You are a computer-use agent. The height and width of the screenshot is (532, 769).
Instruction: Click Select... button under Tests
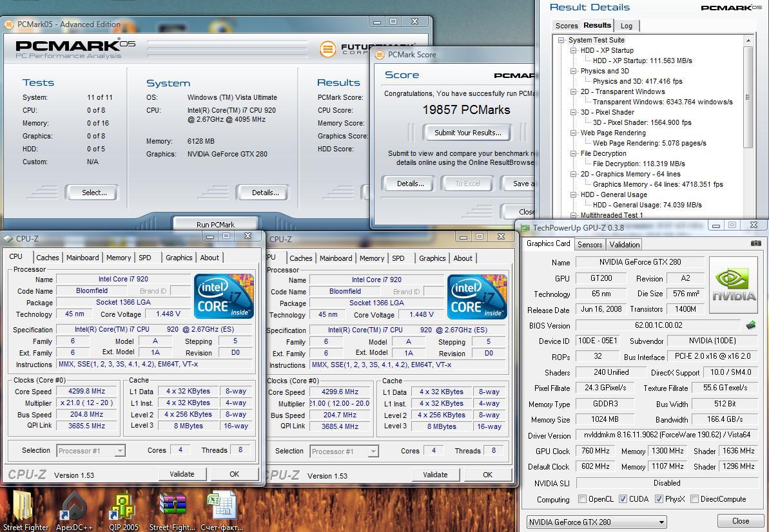(93, 193)
